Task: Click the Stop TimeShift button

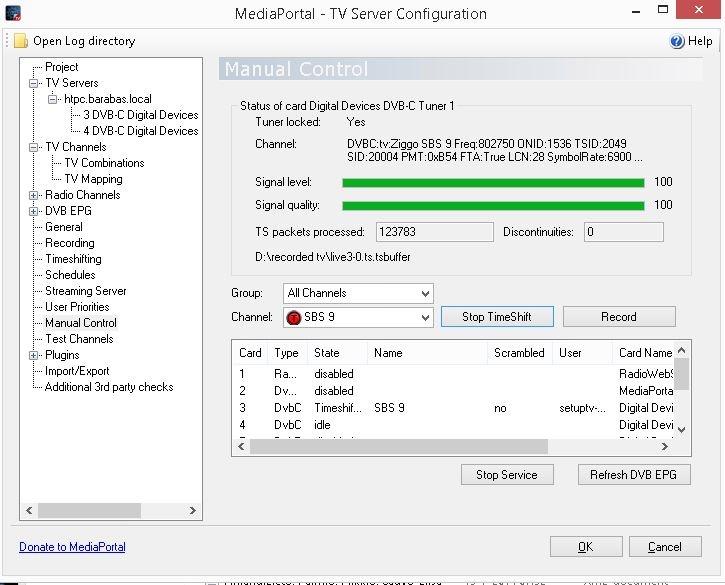Action: [x=497, y=317]
